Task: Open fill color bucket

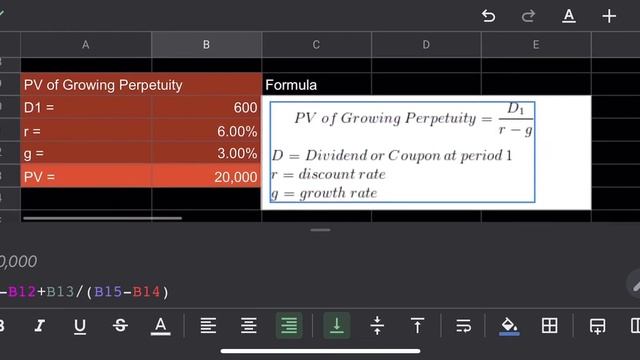Action: tap(509, 326)
